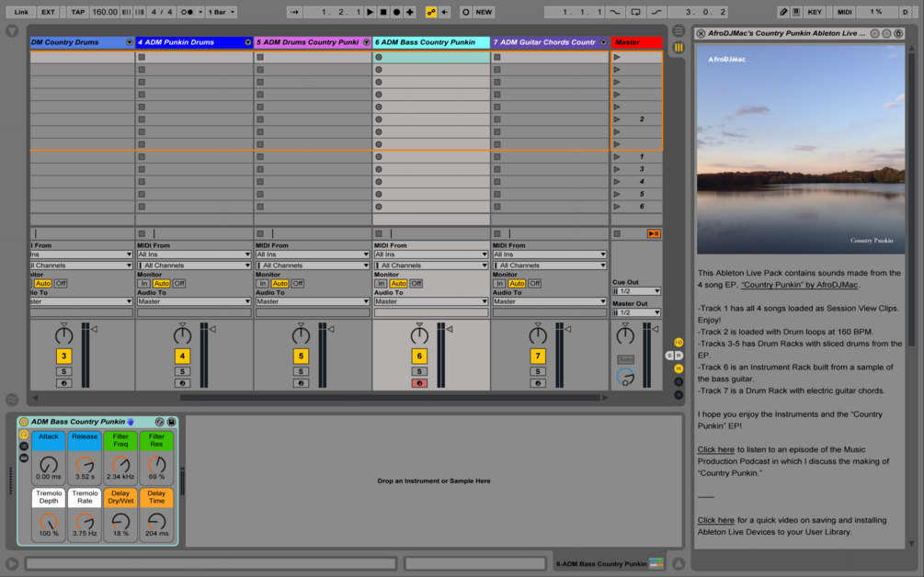
Task: Set track 4 Monitor to In
Action: click(x=143, y=283)
